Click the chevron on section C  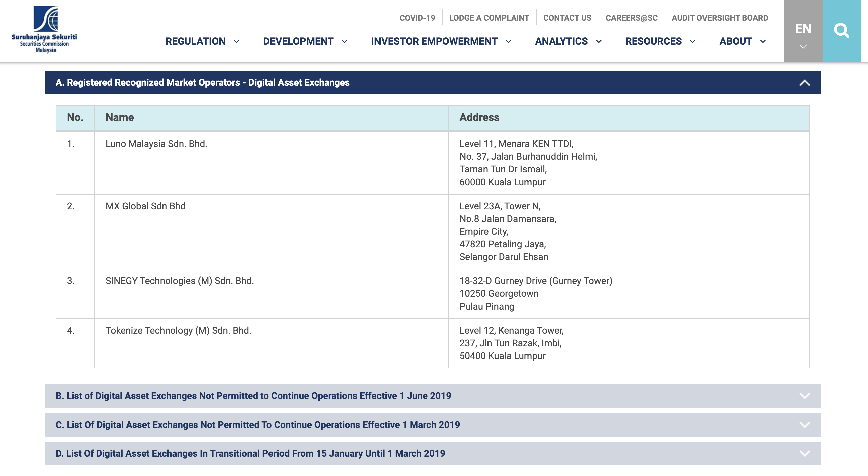(x=804, y=425)
